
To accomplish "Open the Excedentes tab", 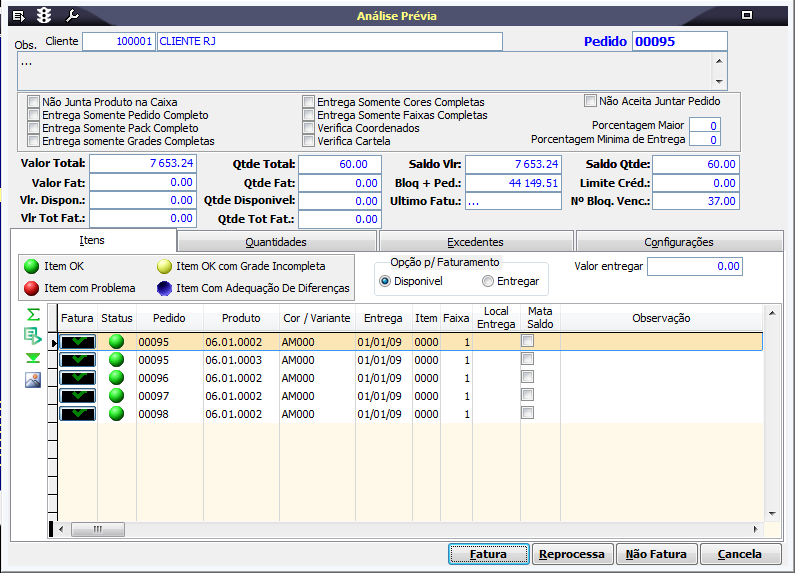I will (475, 242).
